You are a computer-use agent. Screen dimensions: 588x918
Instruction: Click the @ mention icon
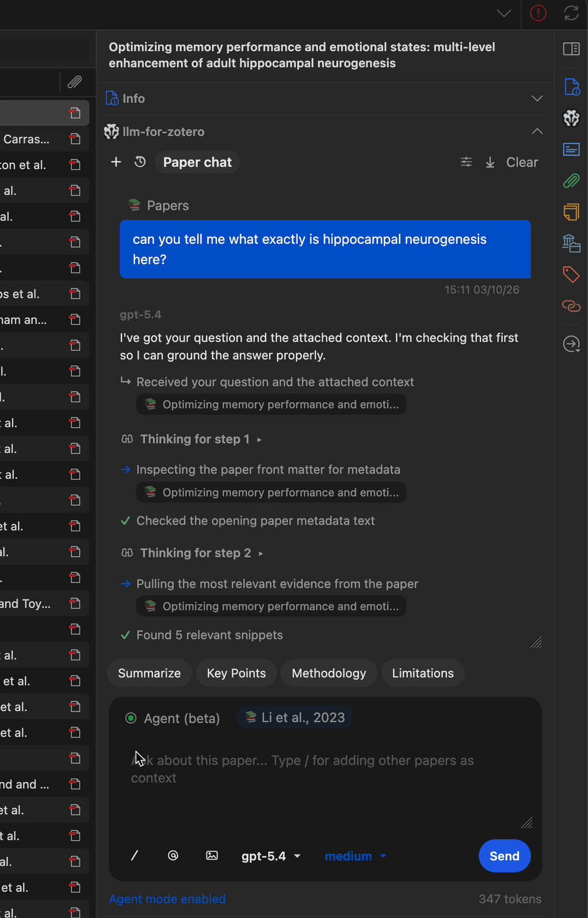173,855
